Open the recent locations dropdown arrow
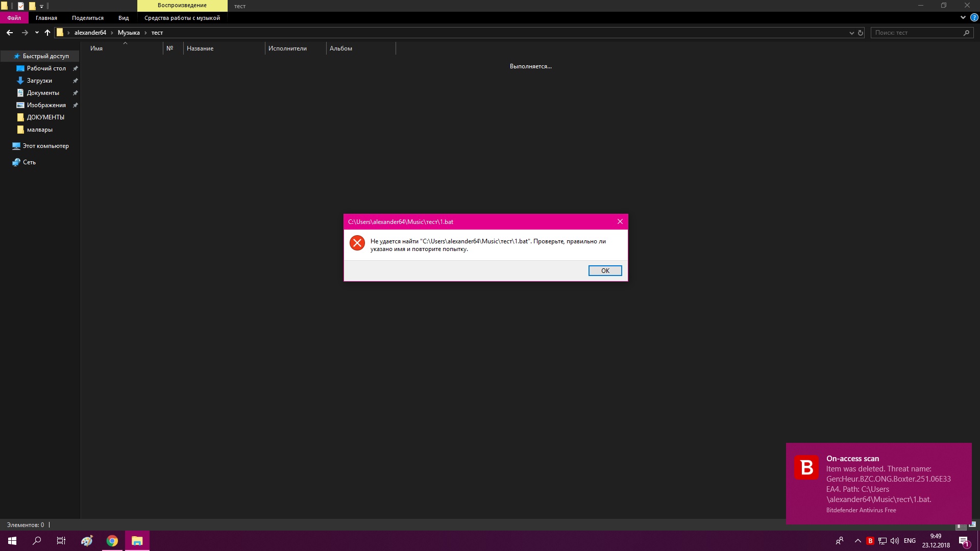980x551 pixels. tap(37, 33)
